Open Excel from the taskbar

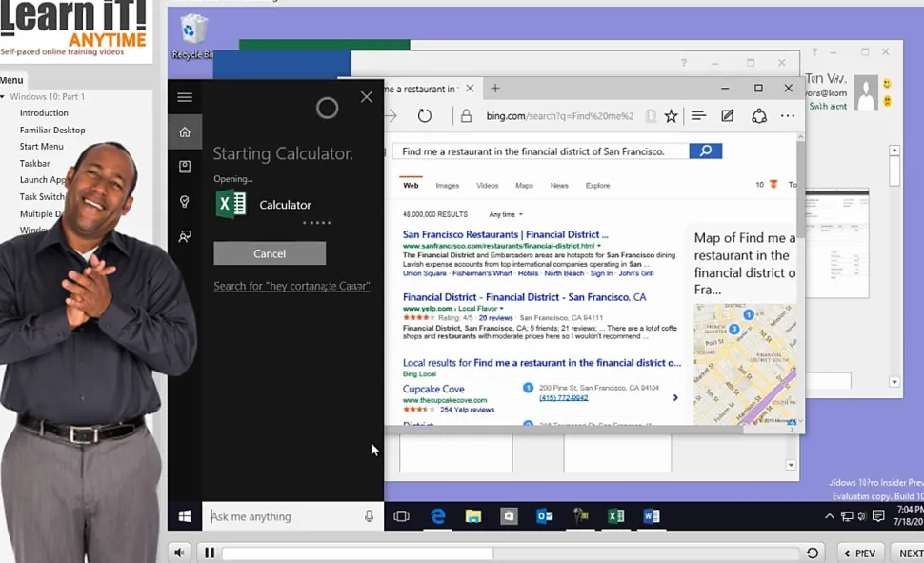615,516
